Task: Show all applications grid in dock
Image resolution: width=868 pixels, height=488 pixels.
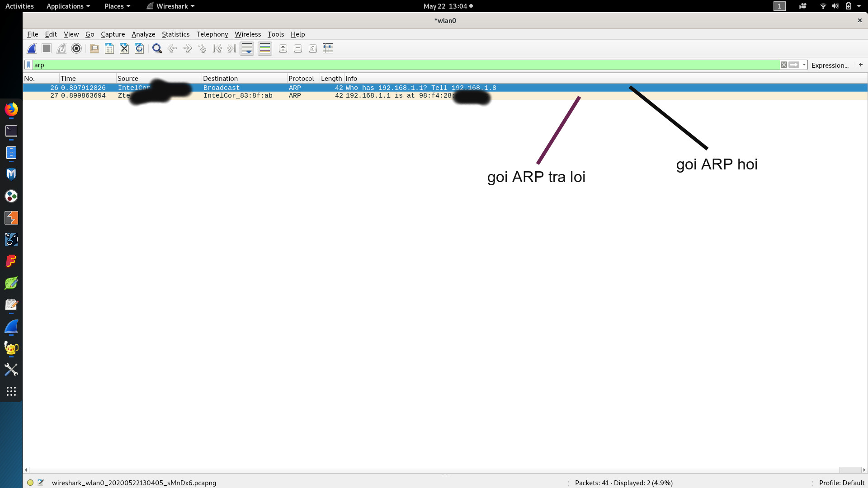Action: (x=11, y=391)
